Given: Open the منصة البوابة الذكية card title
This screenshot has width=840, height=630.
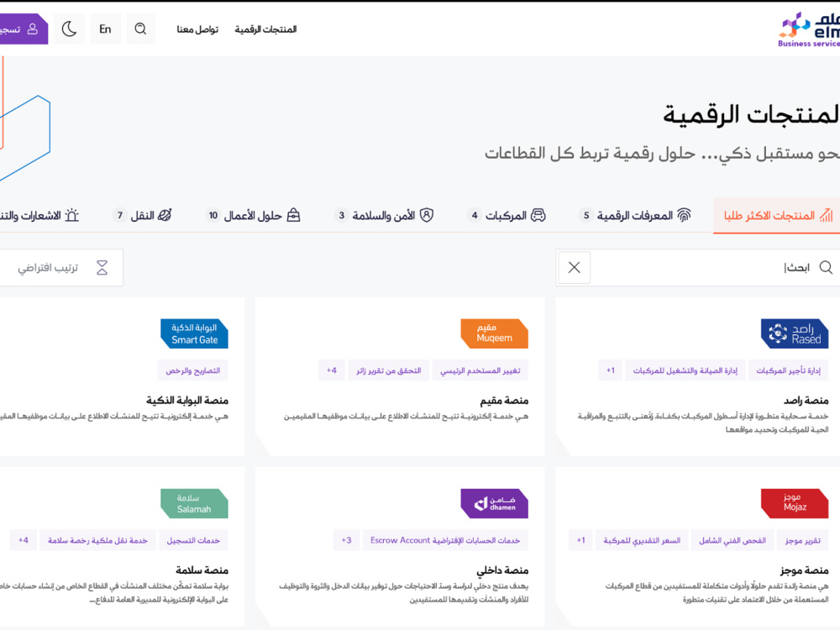Looking at the screenshot, I should (187, 400).
